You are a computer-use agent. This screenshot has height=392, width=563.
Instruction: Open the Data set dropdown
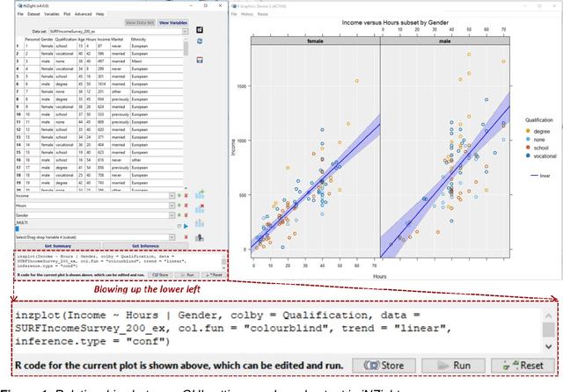pos(186,30)
